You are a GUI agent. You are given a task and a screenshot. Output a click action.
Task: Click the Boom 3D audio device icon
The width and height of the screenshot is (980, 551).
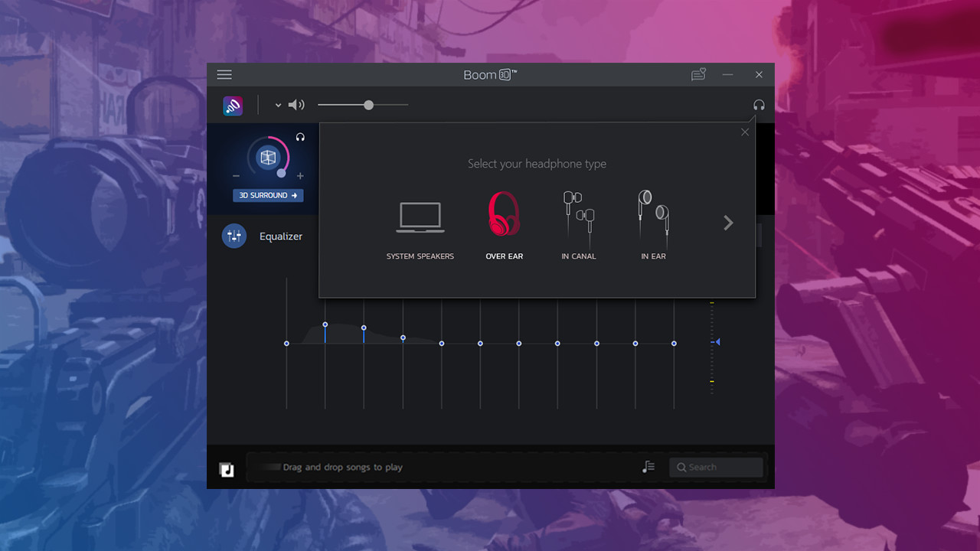coord(233,105)
